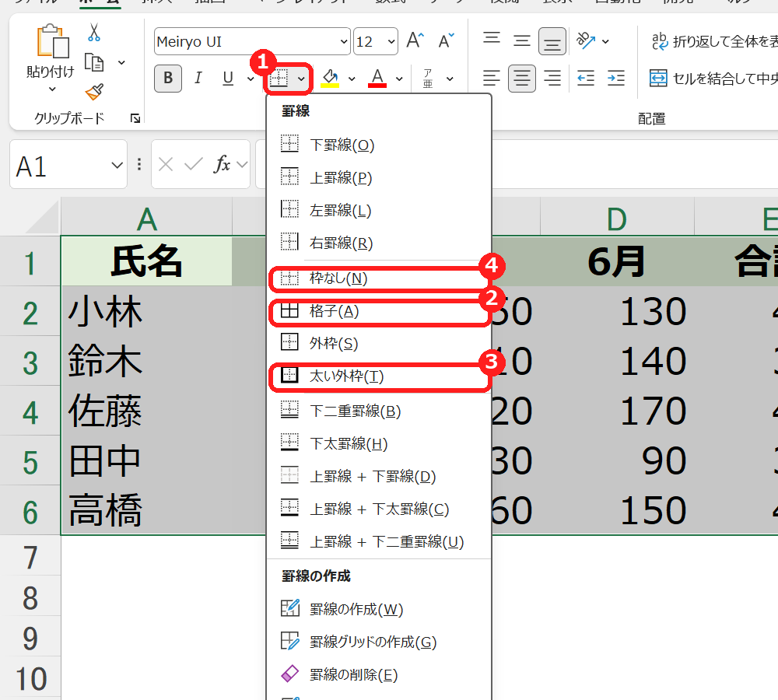
Task: Increase indent icon in alignment group
Action: 615,79
